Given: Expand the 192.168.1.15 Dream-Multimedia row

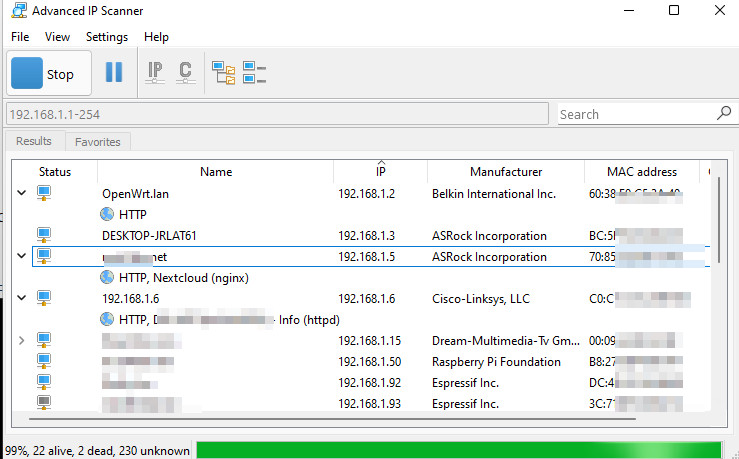Looking at the screenshot, I should 21,340.
